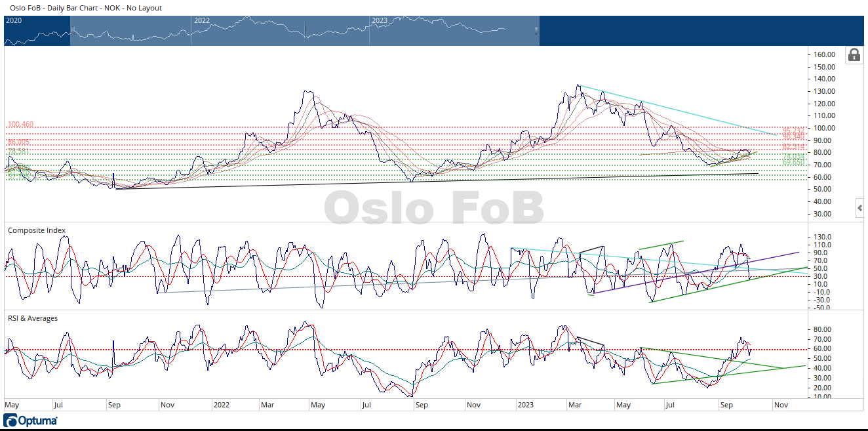Click the 2023 label on the date axis

526,405
